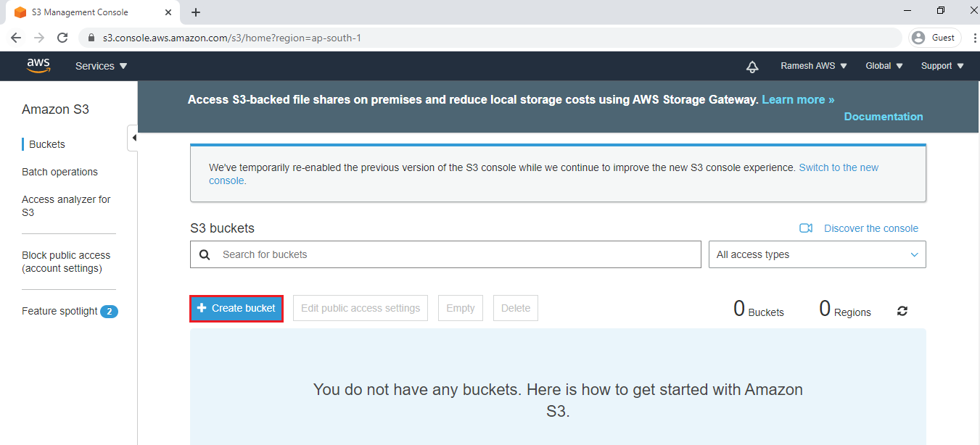This screenshot has height=445, width=980.
Task: Click the 0 Regions count
Action: click(845, 309)
